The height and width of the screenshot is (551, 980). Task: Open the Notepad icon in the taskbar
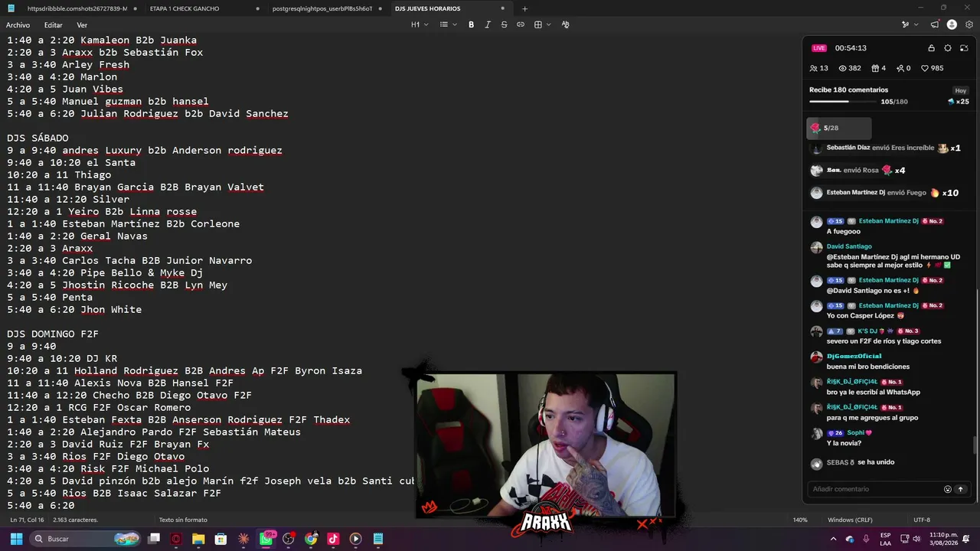(378, 539)
